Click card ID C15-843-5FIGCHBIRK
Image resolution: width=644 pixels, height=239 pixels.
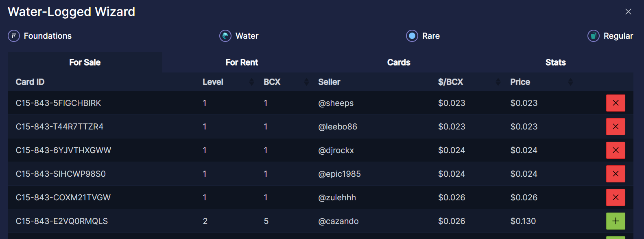(x=58, y=103)
